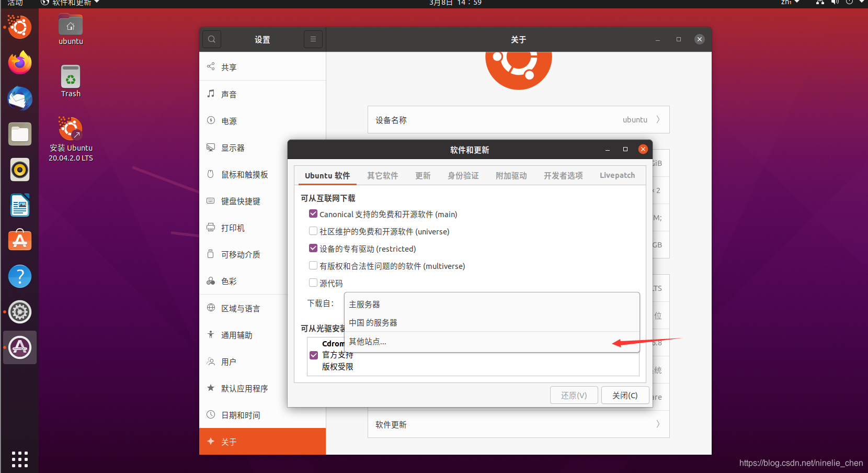This screenshot has height=473, width=868.
Task: Select 默认应用程序 in the Settings sidebar
Action: click(x=243, y=388)
